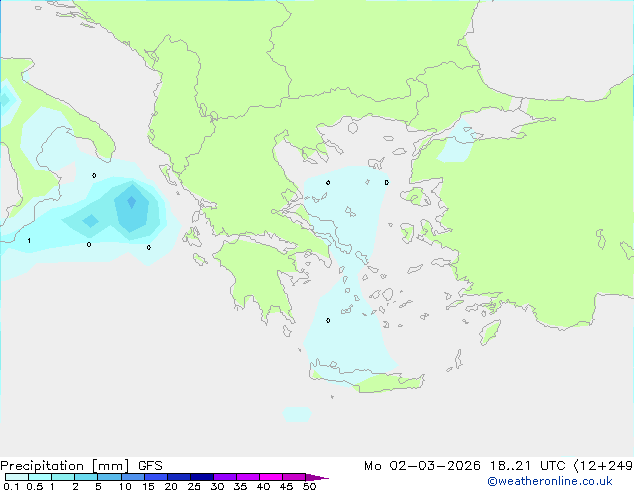Click the '50' legend value
This screenshot has width=634, height=490.
click(x=310, y=486)
